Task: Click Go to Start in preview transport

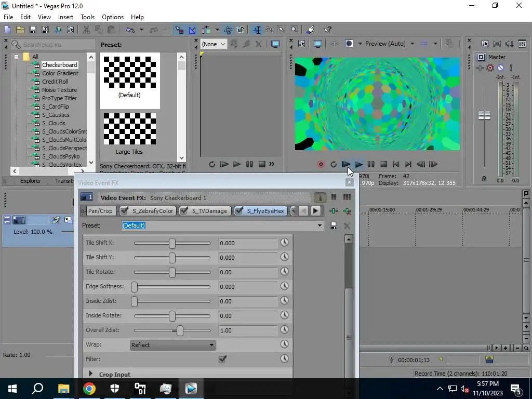Action: coord(395,165)
